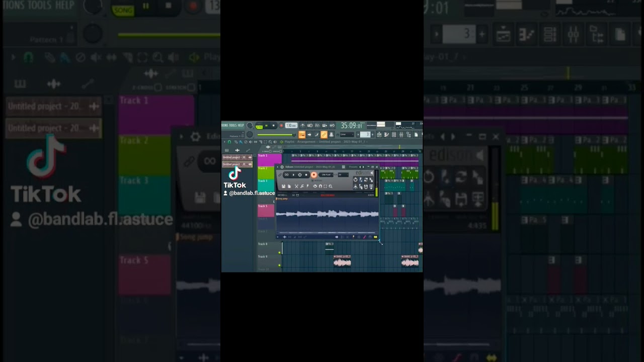Click the 130 tempo field
This screenshot has width=644, height=362.
pos(291,126)
